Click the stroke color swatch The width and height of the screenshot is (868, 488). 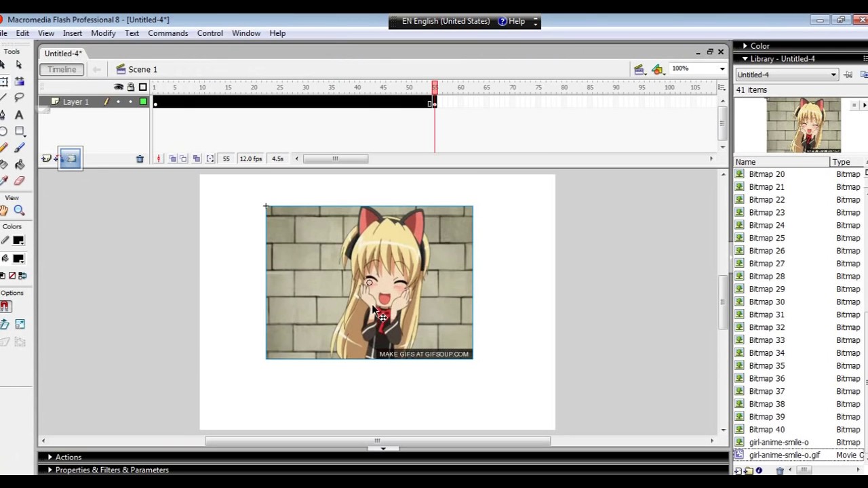coord(18,241)
